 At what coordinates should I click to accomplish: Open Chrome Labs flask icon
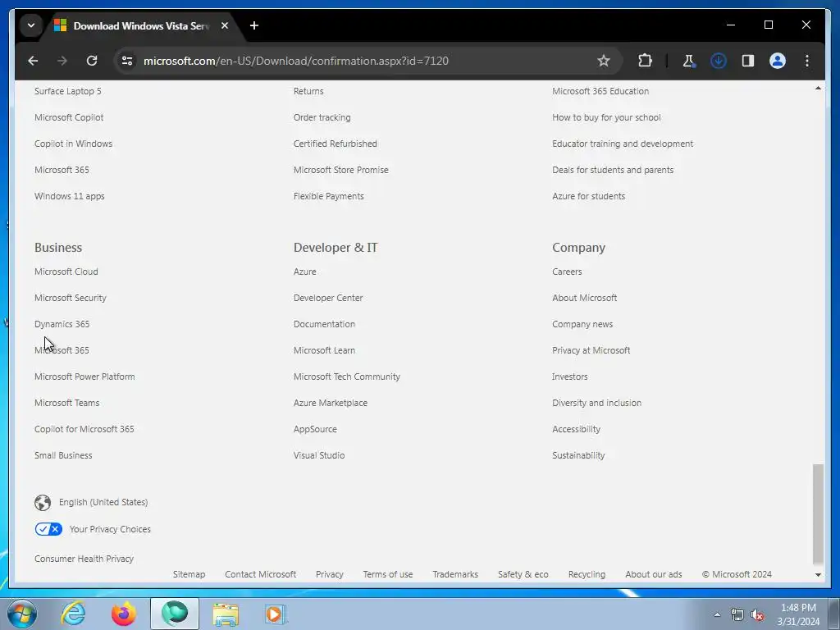(688, 61)
